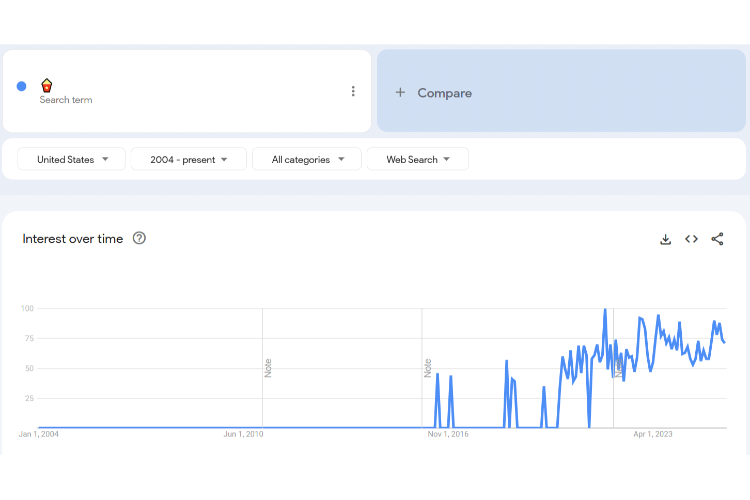Download the Interest over time data
This screenshot has width=750, height=500.
click(665, 239)
